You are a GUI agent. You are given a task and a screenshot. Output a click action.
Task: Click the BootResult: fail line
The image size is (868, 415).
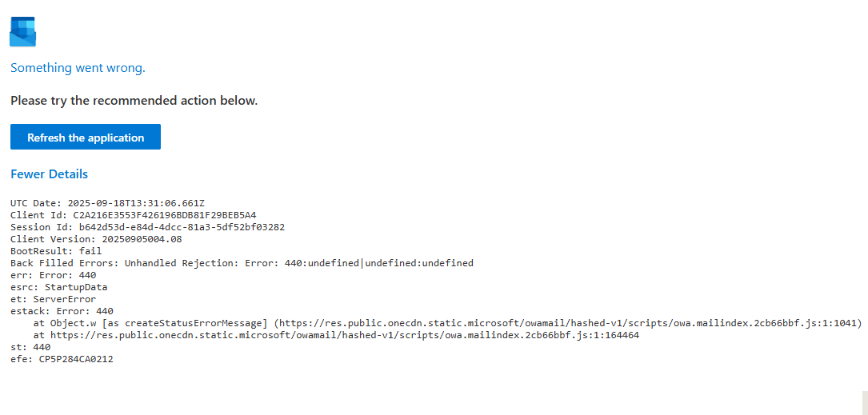(56, 250)
